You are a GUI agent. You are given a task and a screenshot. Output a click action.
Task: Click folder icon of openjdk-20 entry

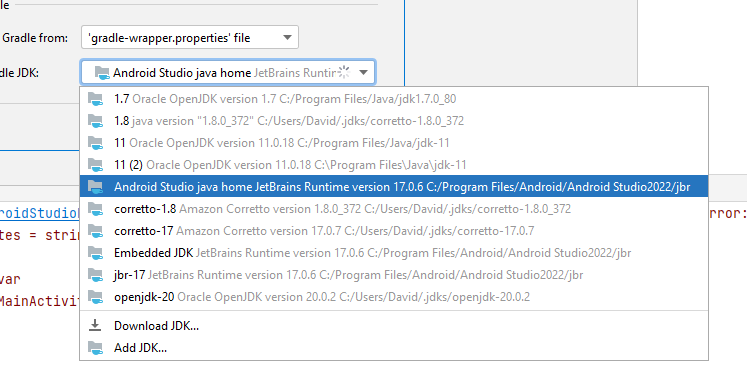tap(96, 297)
